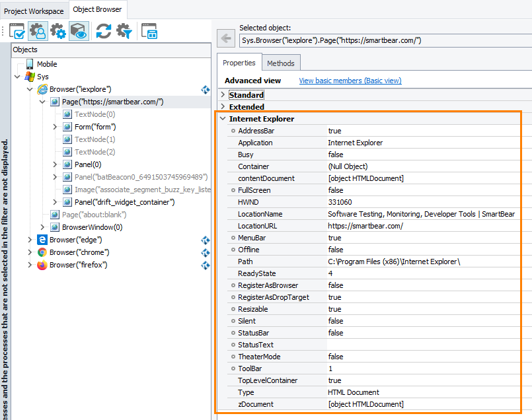Click the back arrow beside Selected object

(x=225, y=38)
